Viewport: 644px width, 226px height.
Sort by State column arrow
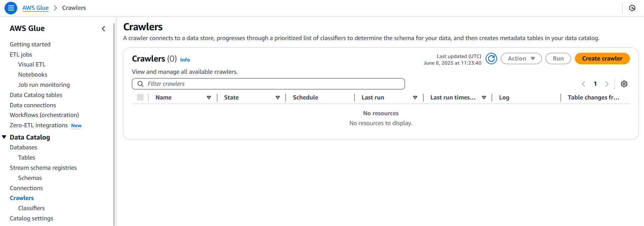[x=278, y=97]
